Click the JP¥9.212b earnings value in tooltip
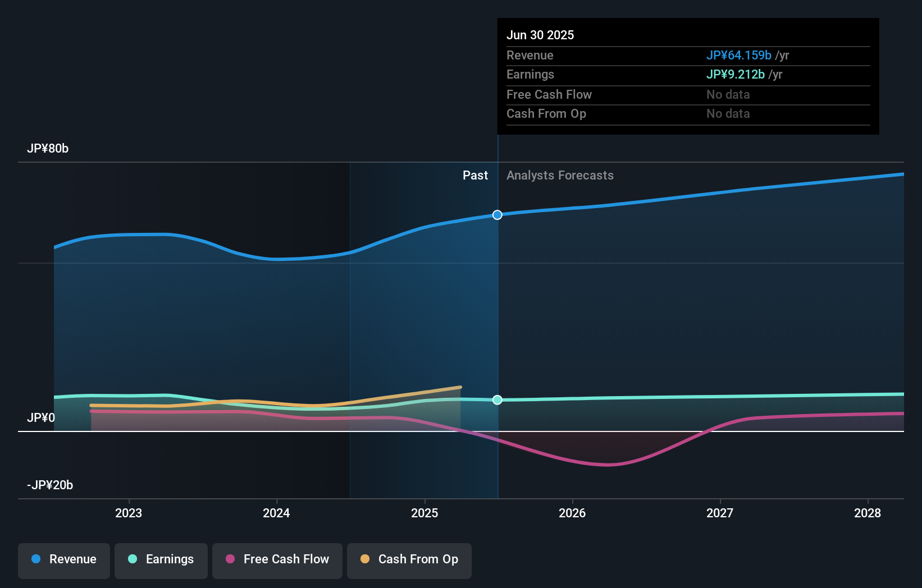Image resolution: width=922 pixels, height=588 pixels. 736,75
